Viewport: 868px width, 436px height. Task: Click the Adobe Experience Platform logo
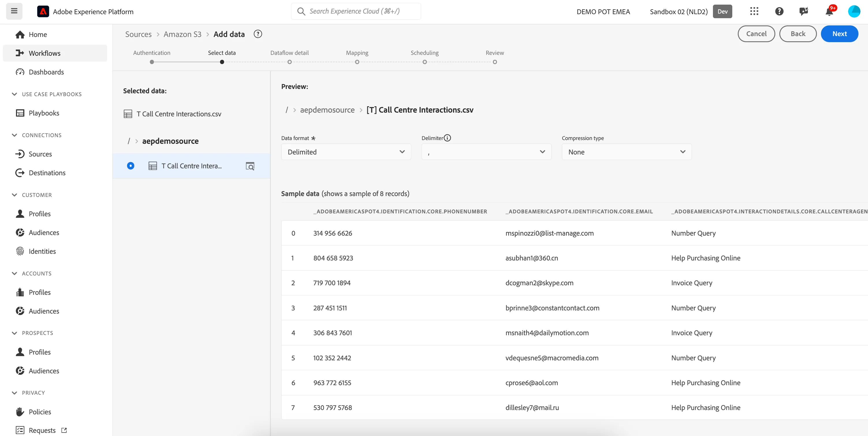(43, 12)
